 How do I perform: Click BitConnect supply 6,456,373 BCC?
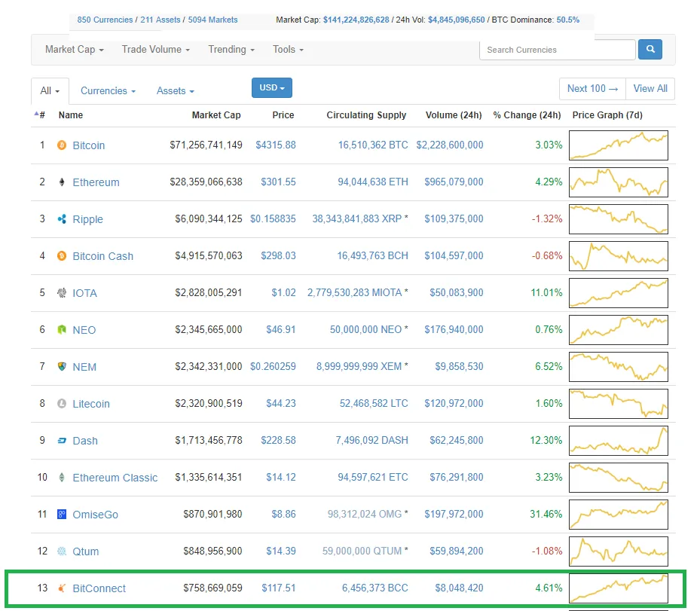coord(375,588)
